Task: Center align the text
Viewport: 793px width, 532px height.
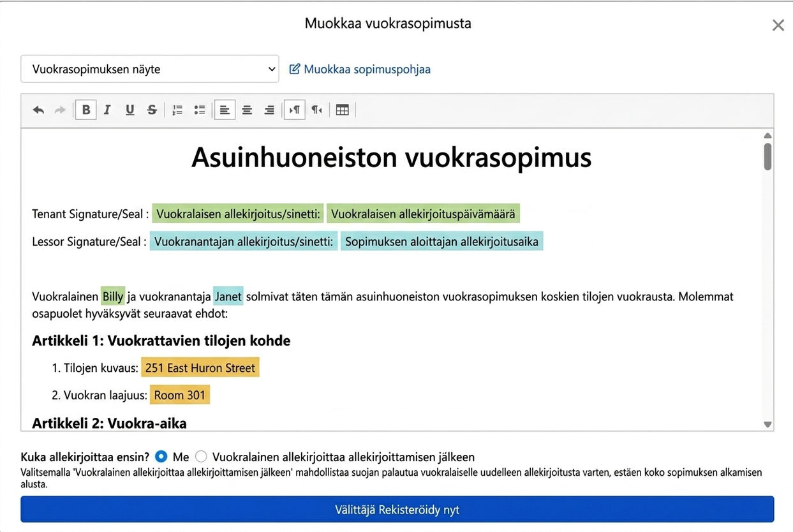Action: 247,110
